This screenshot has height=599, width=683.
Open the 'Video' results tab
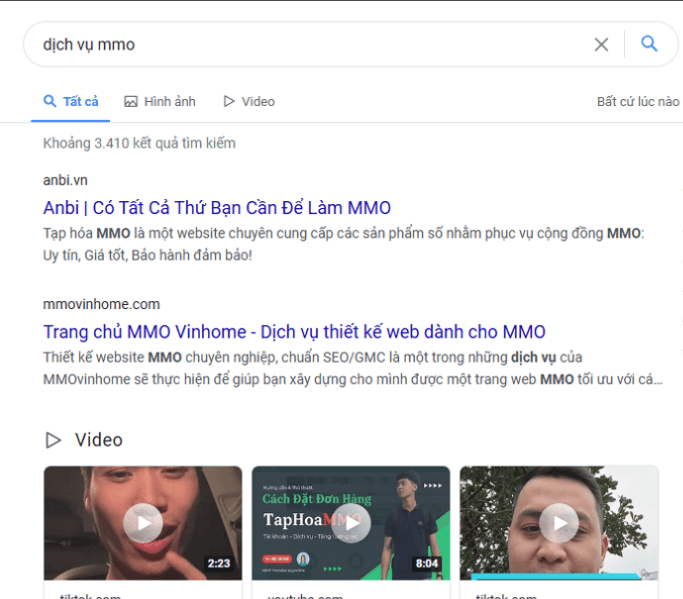(x=249, y=102)
